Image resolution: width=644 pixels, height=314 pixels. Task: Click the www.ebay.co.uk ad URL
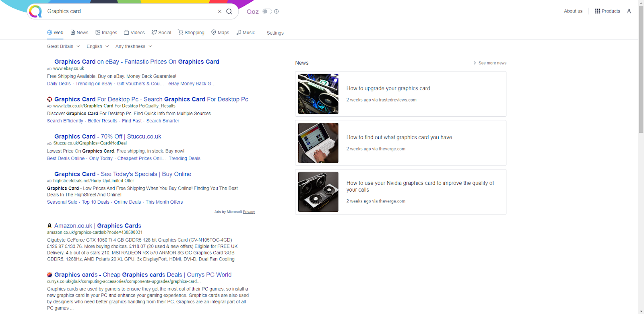coord(68,68)
